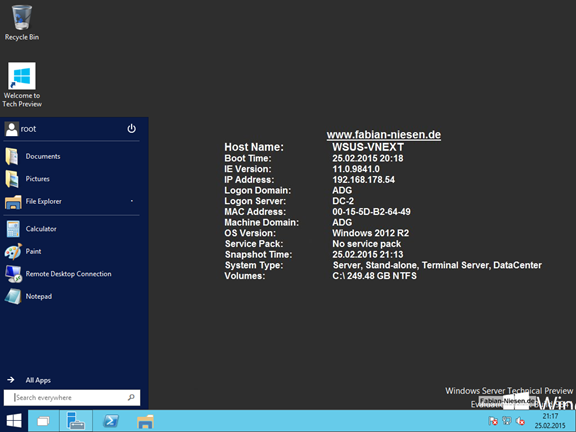The height and width of the screenshot is (432, 576).
Task: Click host name value WSUS-VNEXT
Action: pos(368,147)
